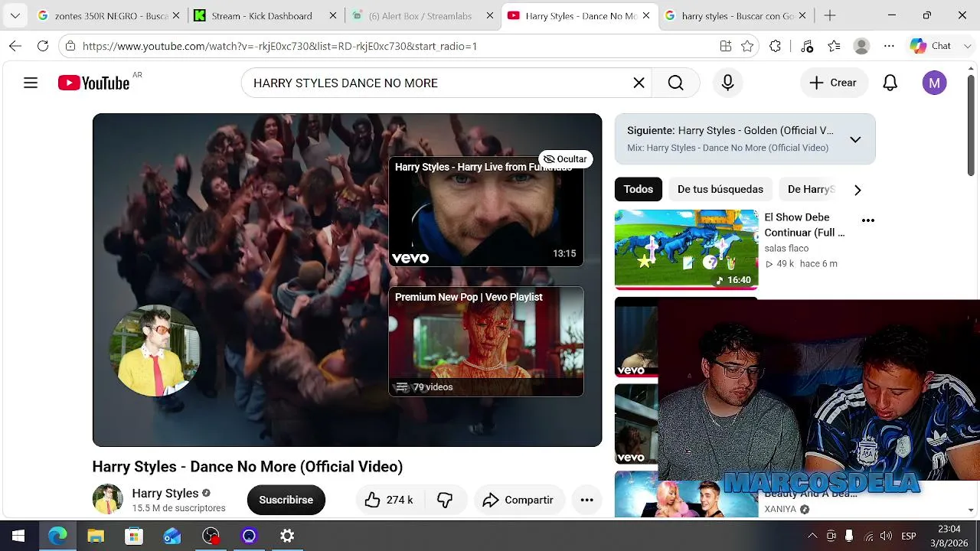Expand the Siguiente mix panel
The image size is (980, 551).
click(x=855, y=139)
